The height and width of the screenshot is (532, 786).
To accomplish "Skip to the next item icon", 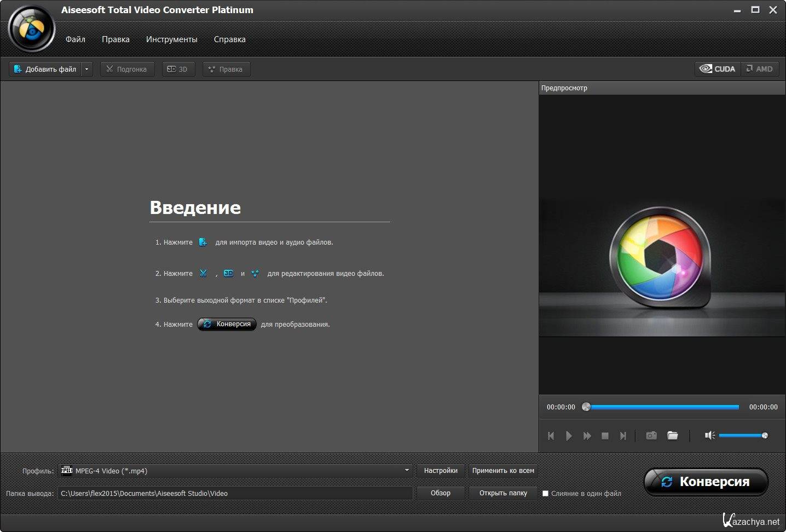I will 623,436.
